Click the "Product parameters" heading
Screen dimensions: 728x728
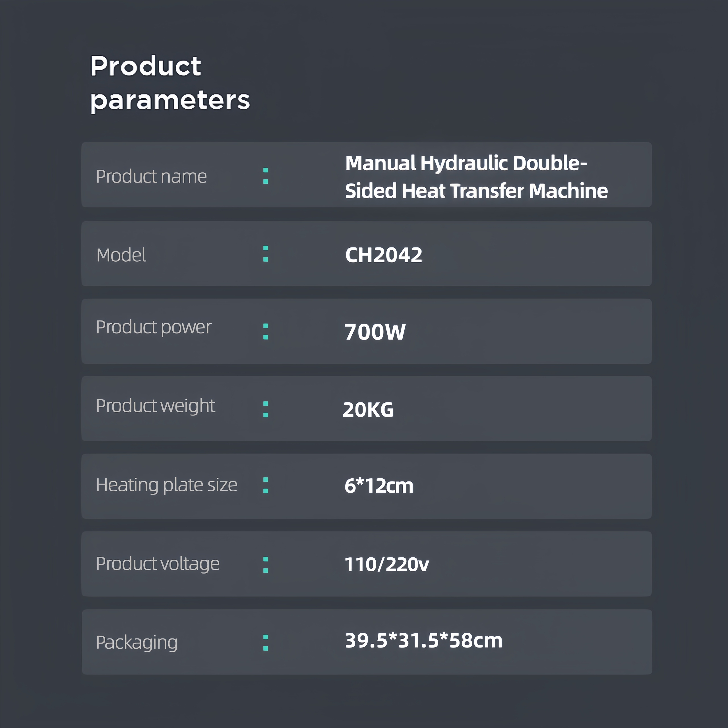coord(169,82)
